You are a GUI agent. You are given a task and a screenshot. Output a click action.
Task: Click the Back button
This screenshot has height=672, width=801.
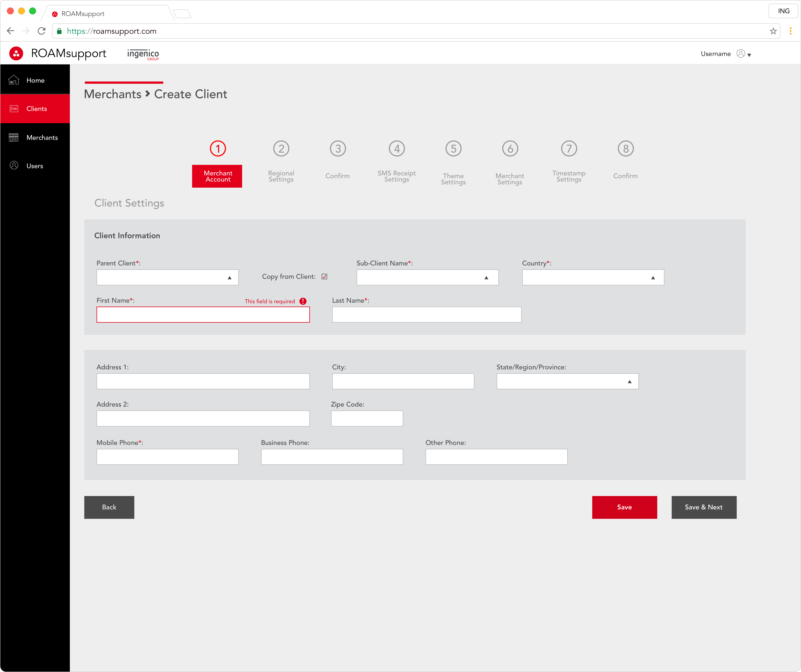(109, 507)
